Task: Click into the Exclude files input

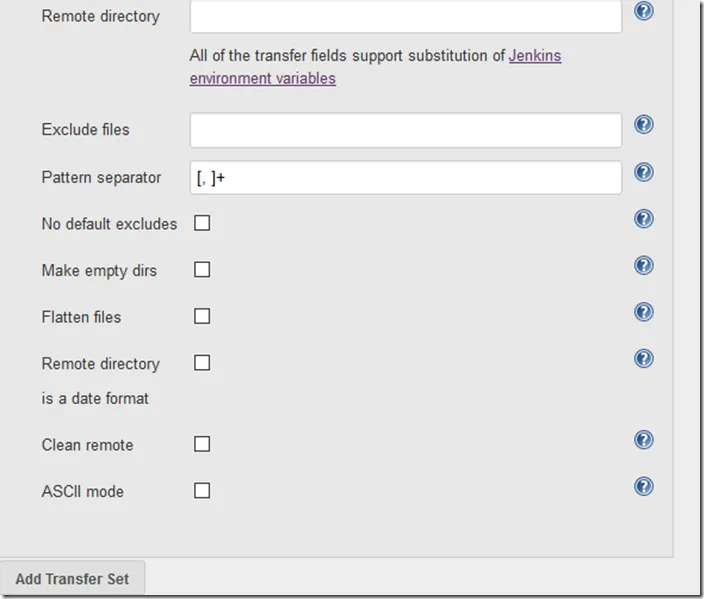Action: click(405, 130)
